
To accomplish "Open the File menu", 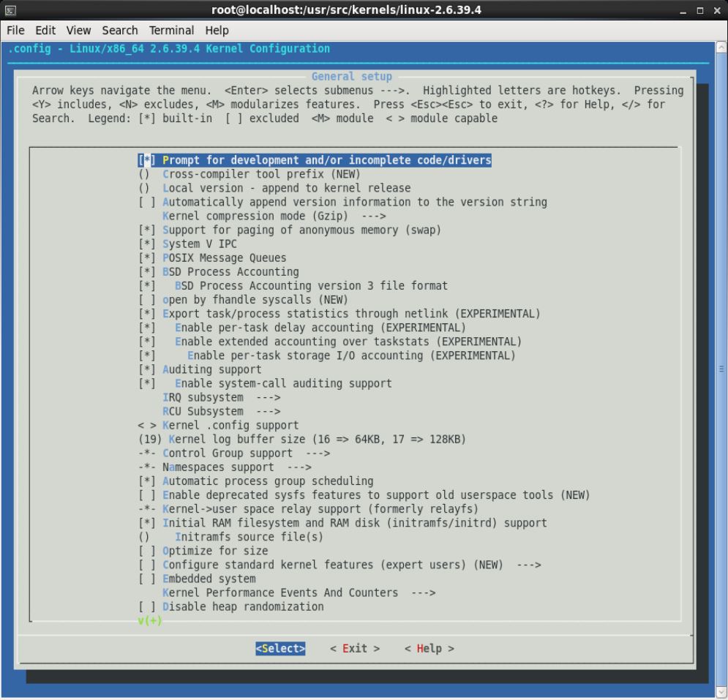I will (x=15, y=31).
